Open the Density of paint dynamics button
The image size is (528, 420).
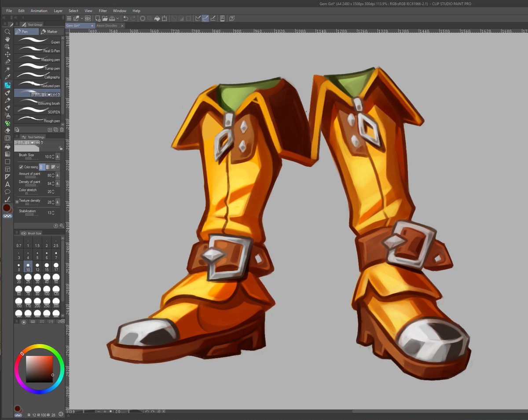click(x=57, y=183)
